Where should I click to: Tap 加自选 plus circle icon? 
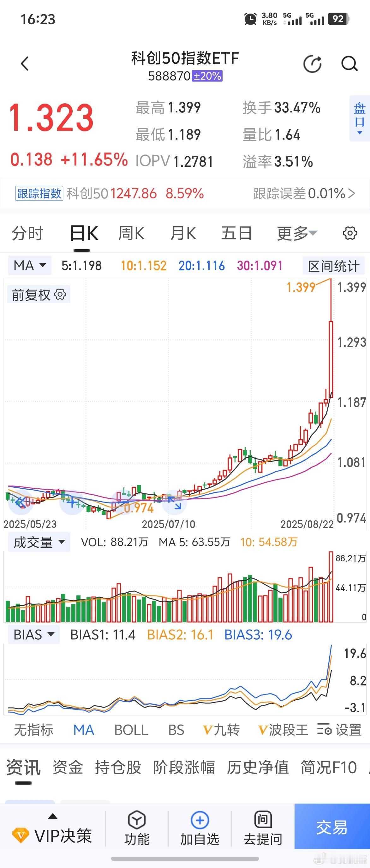tap(200, 820)
